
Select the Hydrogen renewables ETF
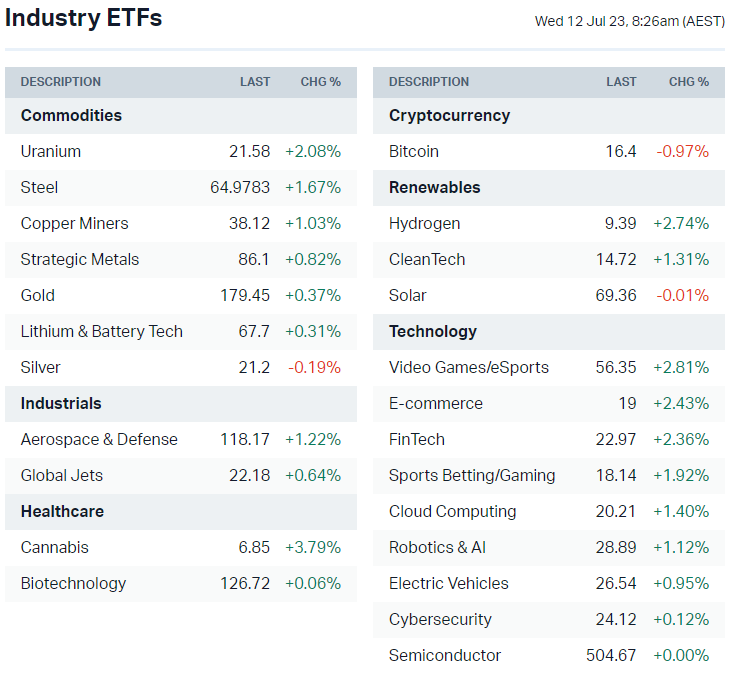[425, 224]
